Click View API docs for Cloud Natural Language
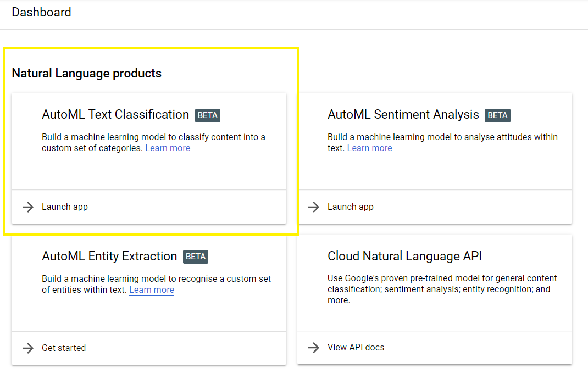The width and height of the screenshot is (588, 379). (x=357, y=347)
